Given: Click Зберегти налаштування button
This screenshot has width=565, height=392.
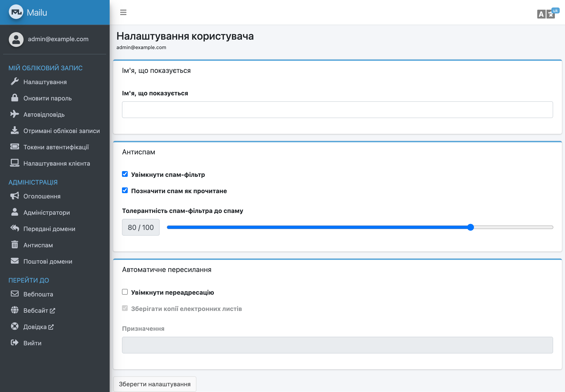Looking at the screenshot, I should coord(155,384).
